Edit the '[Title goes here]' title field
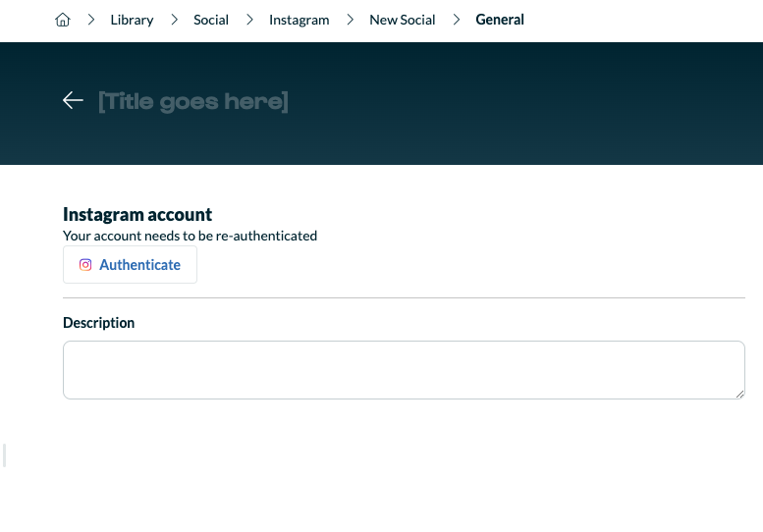 [193, 102]
